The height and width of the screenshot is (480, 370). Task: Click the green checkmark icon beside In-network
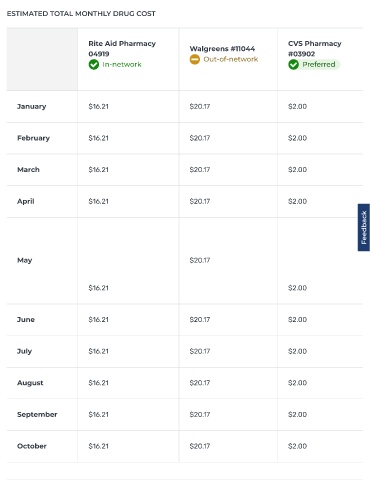pos(94,64)
